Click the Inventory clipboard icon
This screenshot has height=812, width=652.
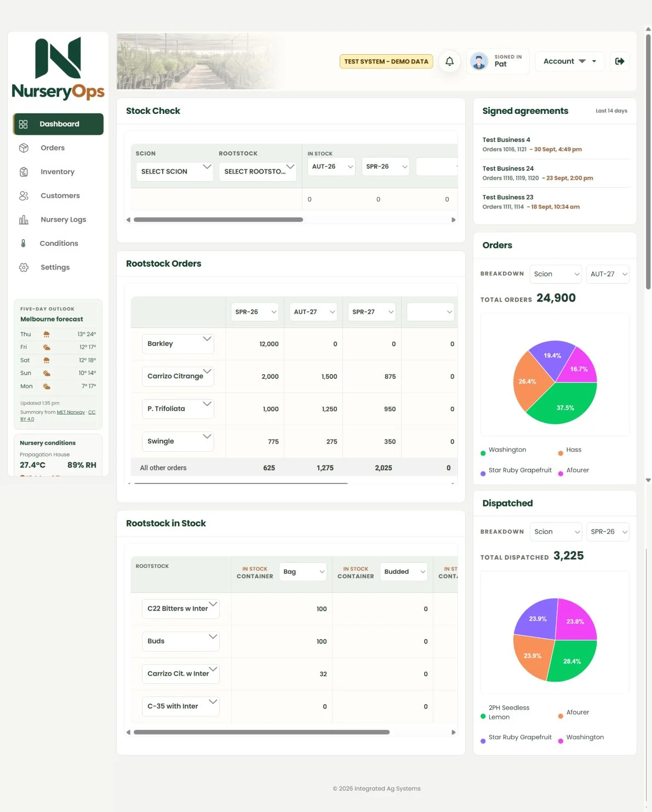24,172
